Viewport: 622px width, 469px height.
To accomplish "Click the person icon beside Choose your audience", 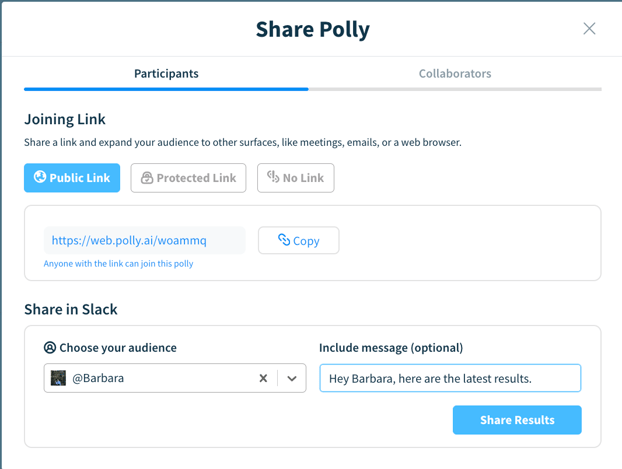I will coord(50,348).
